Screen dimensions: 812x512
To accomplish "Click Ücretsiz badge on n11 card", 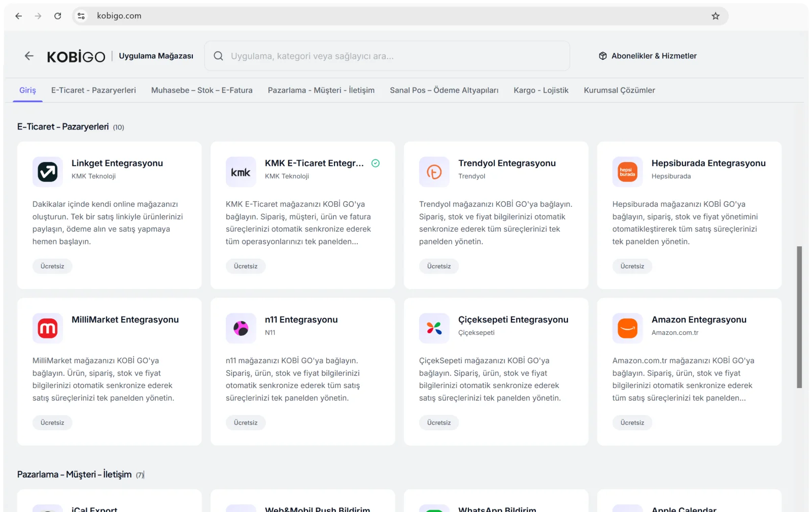I will [x=246, y=423].
